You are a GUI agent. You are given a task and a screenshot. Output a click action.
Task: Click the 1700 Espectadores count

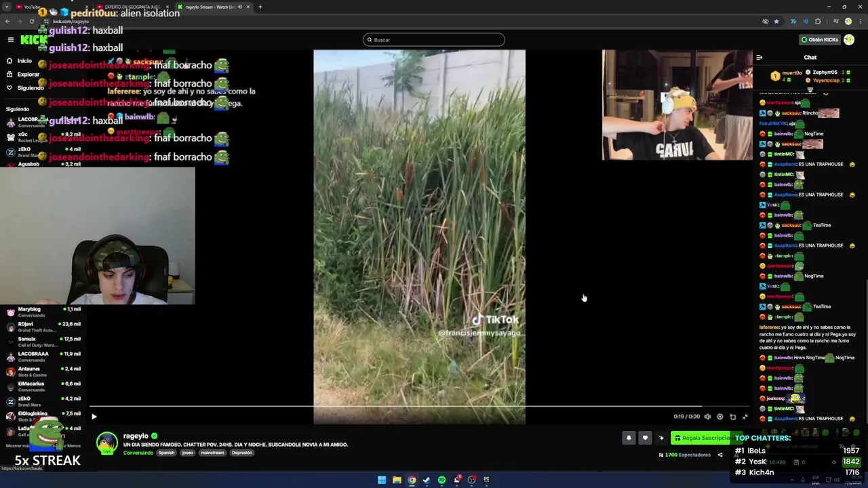click(x=684, y=455)
